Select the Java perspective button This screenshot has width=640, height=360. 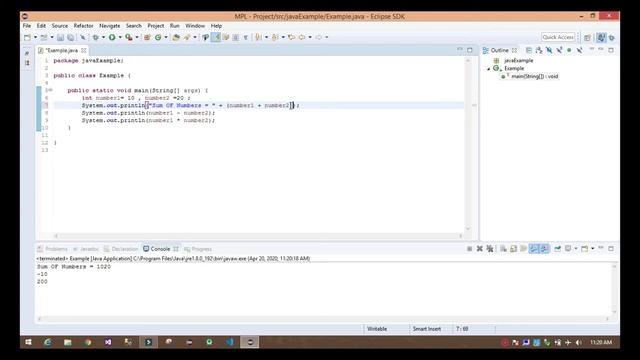click(601, 38)
